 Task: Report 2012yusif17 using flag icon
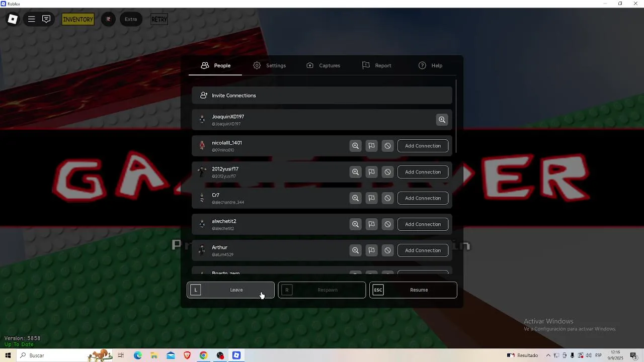371,172
